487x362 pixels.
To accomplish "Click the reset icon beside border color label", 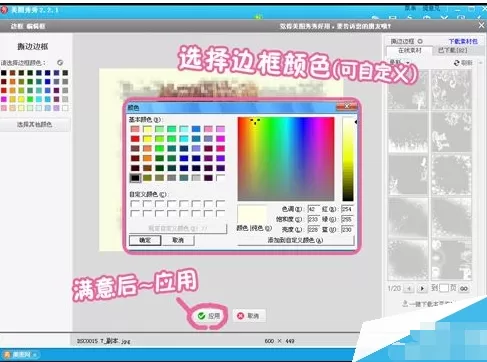I will click(60, 62).
